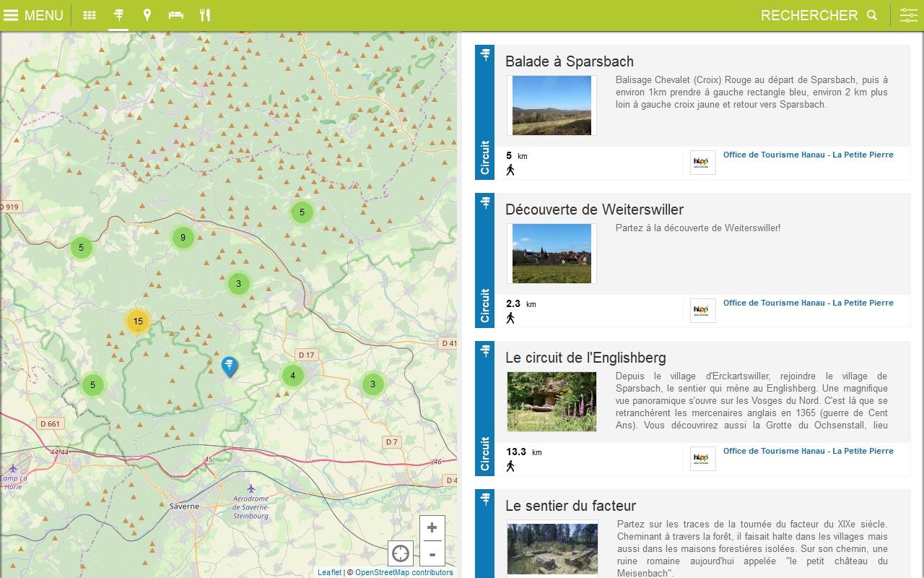Click the Englishberg "Depuis le village" description
The width and height of the screenshot is (924, 578).
[x=751, y=401]
